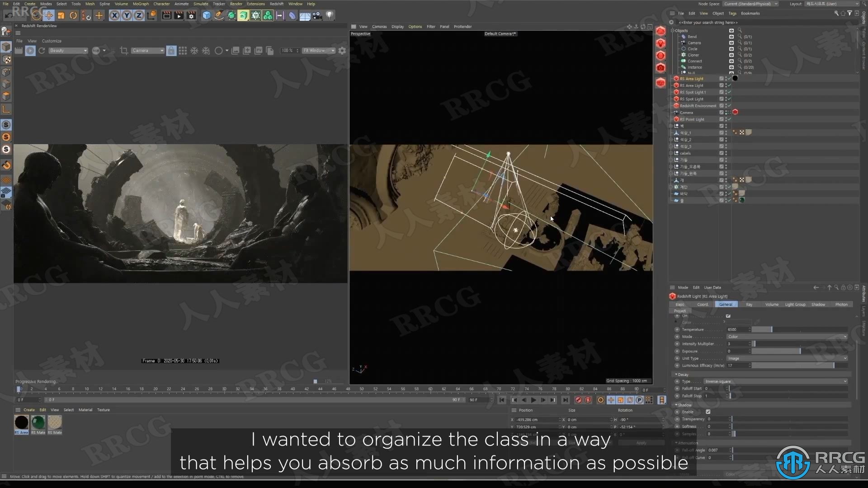Play the timeline forward

533,400
